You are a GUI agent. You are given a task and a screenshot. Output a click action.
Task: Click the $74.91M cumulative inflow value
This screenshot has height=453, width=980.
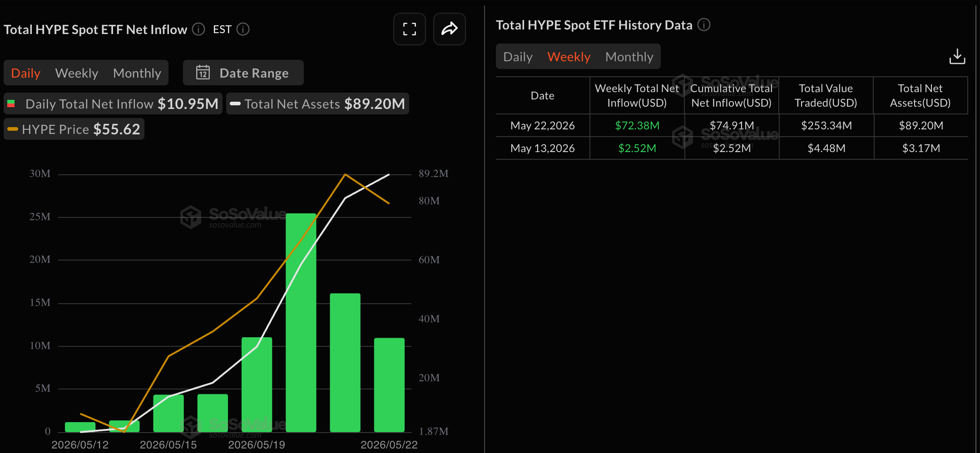coord(732,125)
